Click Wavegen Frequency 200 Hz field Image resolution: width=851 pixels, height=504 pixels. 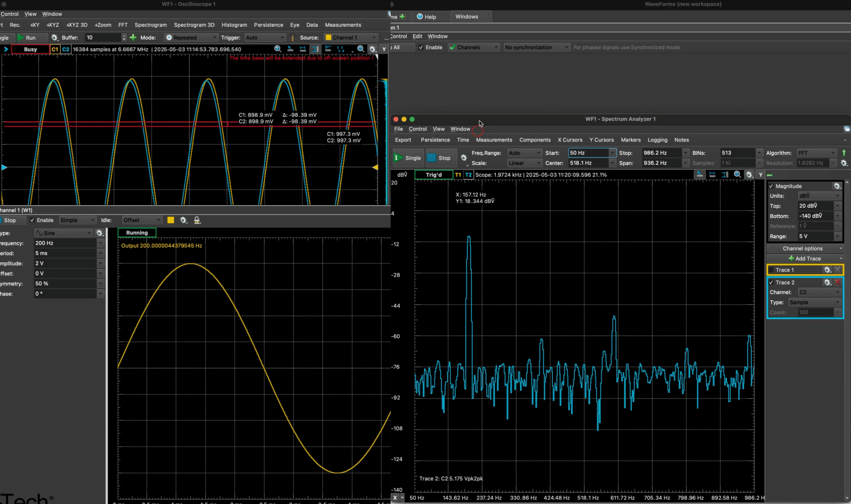(65, 243)
